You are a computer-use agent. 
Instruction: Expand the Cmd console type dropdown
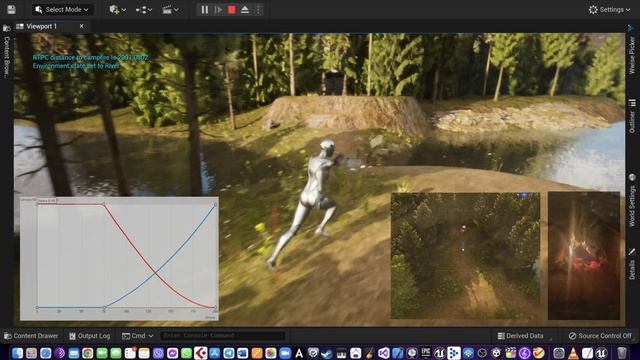pos(138,336)
